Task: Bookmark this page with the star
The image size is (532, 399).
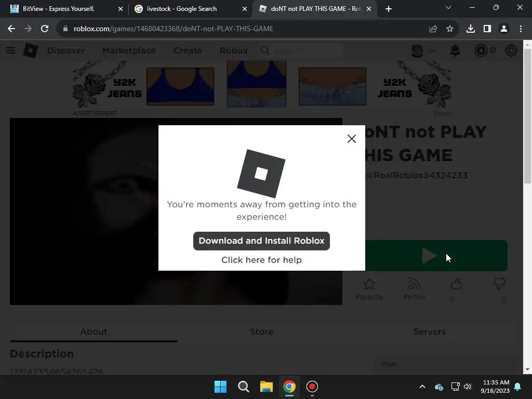Action: click(450, 29)
